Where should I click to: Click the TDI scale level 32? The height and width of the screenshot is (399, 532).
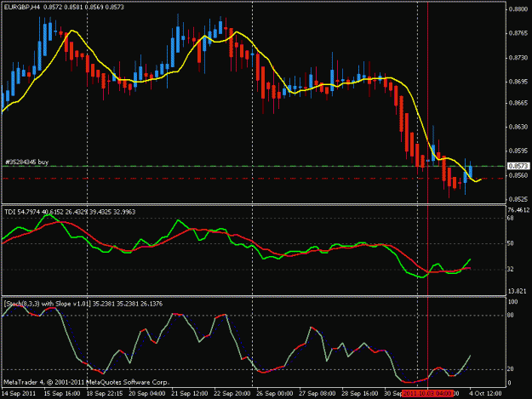pos(510,269)
